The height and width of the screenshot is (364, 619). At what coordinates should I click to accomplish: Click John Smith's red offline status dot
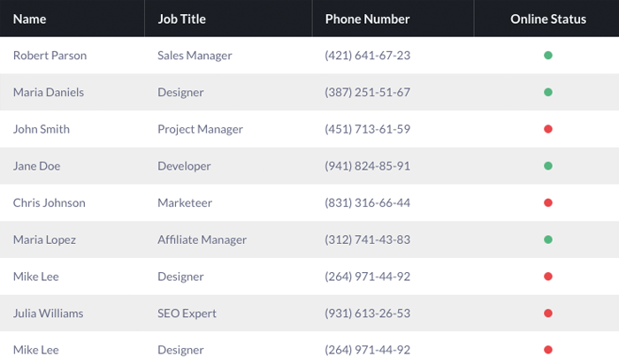tap(548, 129)
